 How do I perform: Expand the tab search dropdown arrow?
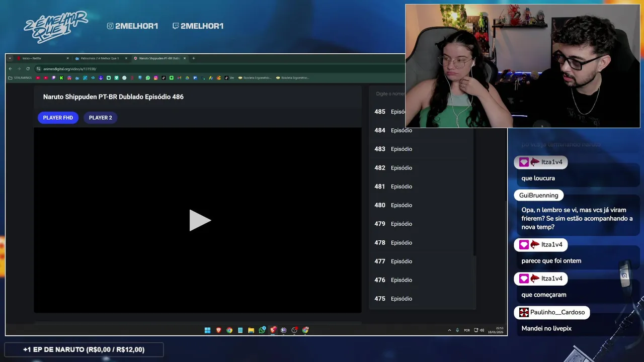10,58
